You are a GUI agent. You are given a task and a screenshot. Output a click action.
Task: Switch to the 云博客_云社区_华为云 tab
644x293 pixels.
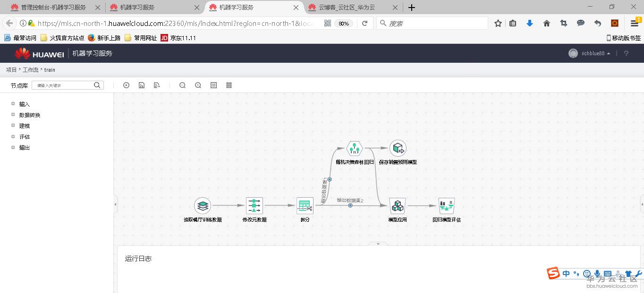(351, 8)
